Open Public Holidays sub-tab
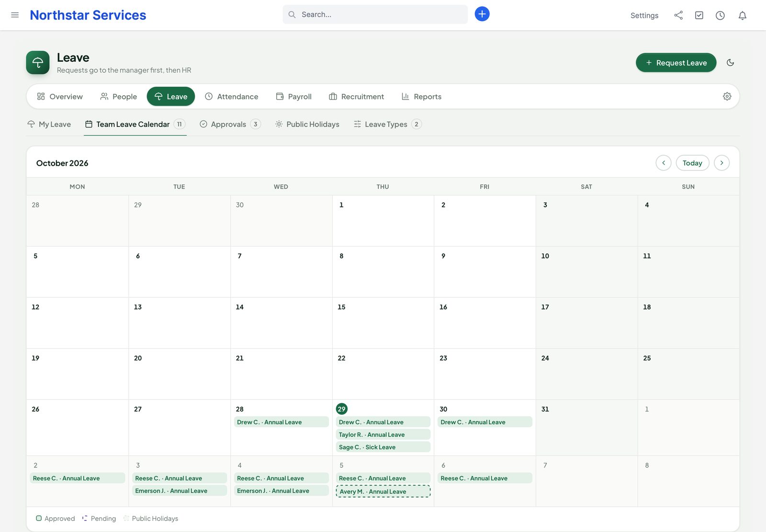The image size is (766, 532). point(307,124)
